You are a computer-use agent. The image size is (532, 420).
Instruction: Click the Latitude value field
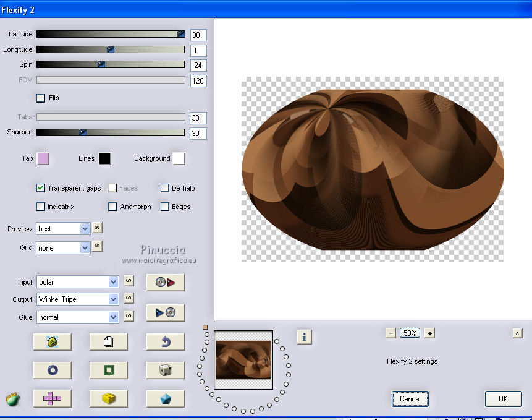click(198, 35)
